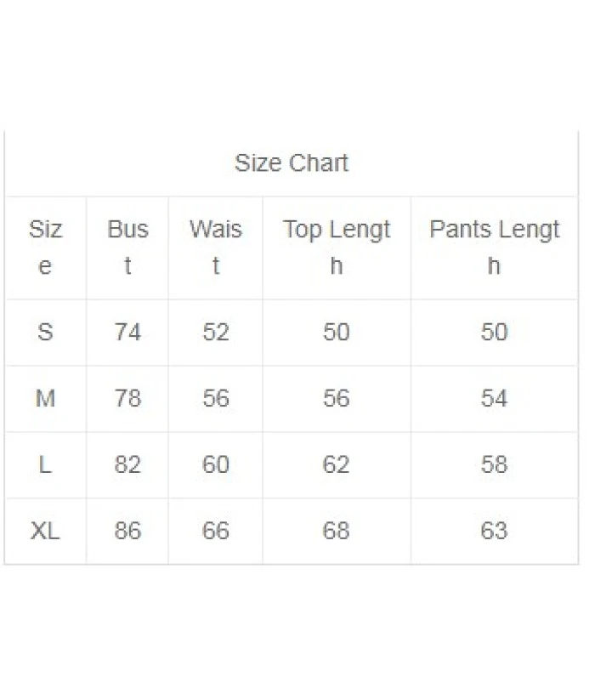This screenshot has width=595, height=700.
Task: Click the Top Length column header
Action: coord(337,248)
